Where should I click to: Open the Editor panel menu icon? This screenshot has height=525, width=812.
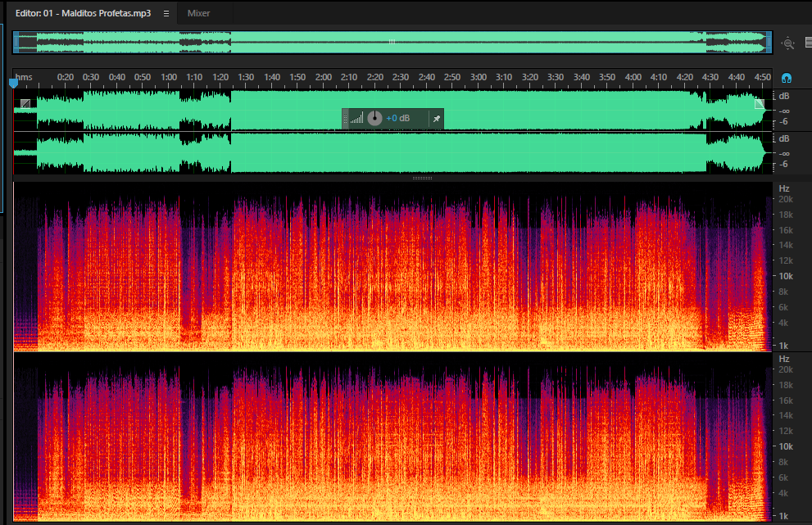(166, 13)
